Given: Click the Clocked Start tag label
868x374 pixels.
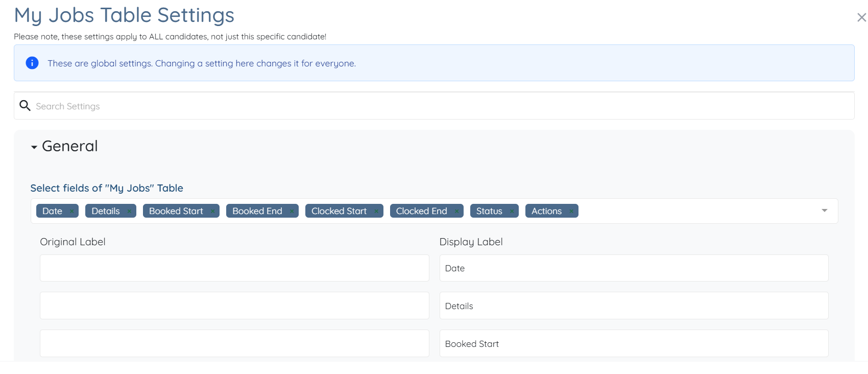Looking at the screenshot, I should click(339, 211).
